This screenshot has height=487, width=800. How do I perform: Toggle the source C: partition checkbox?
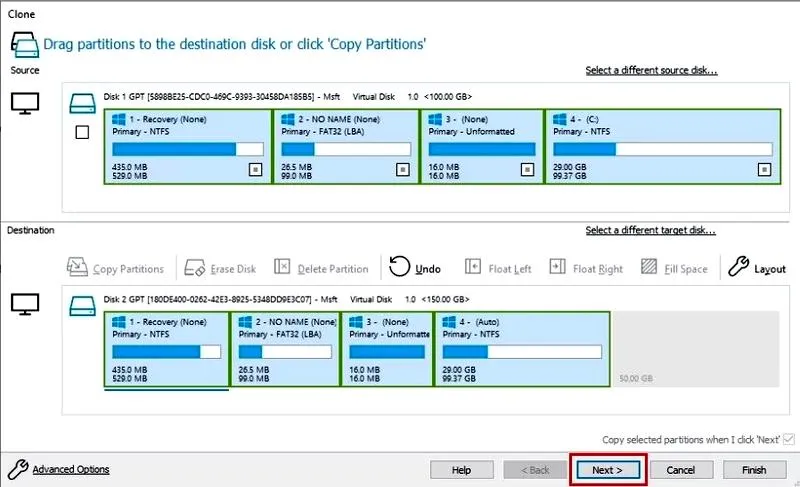[764, 169]
